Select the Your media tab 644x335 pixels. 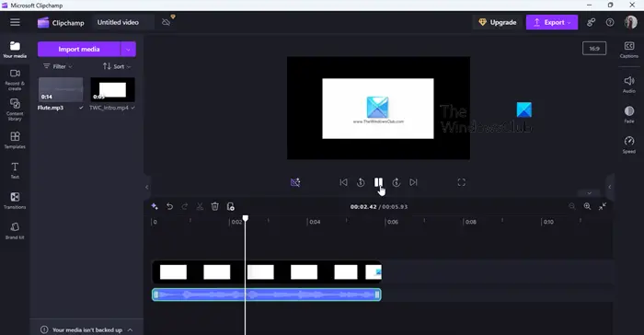tap(15, 50)
